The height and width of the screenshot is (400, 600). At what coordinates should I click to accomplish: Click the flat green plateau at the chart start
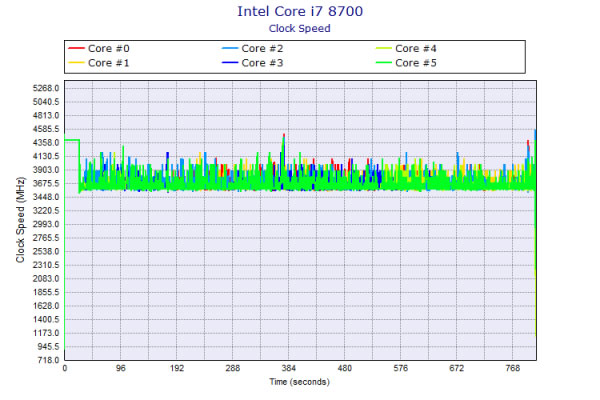point(72,140)
